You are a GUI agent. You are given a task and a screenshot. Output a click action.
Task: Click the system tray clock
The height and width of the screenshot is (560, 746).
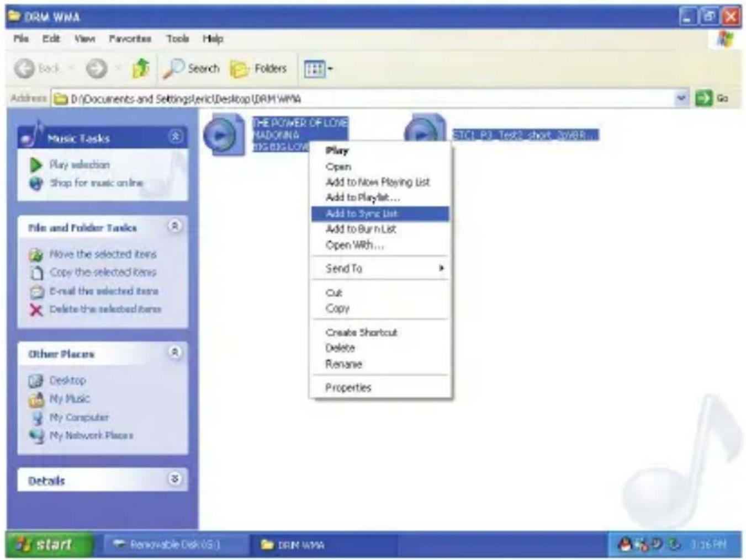pos(708,545)
